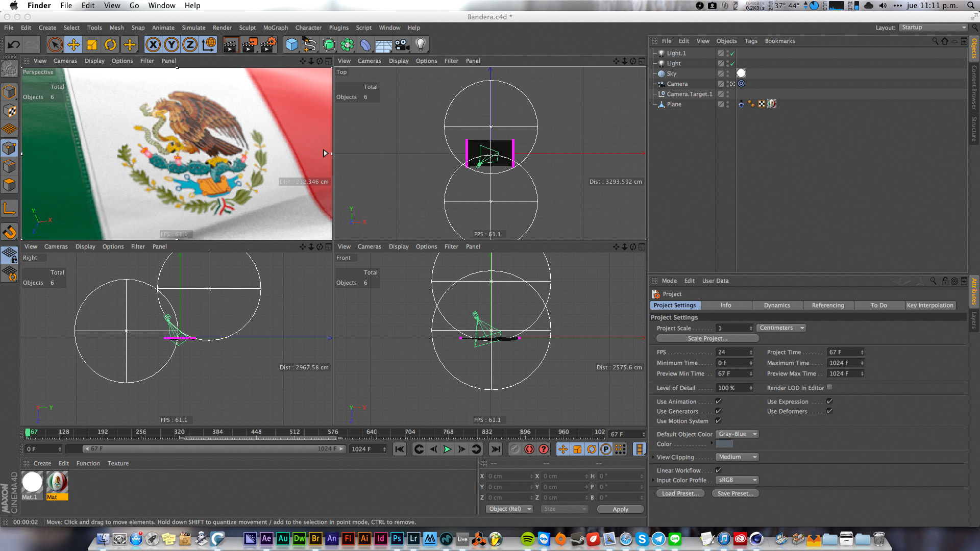
Task: Add a Floor environment object icon
Action: pos(384,45)
